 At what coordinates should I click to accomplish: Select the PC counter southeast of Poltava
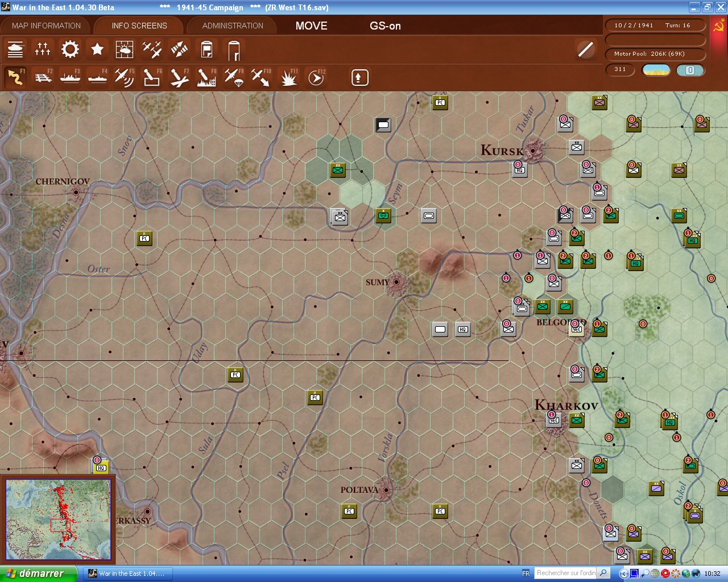click(440, 511)
